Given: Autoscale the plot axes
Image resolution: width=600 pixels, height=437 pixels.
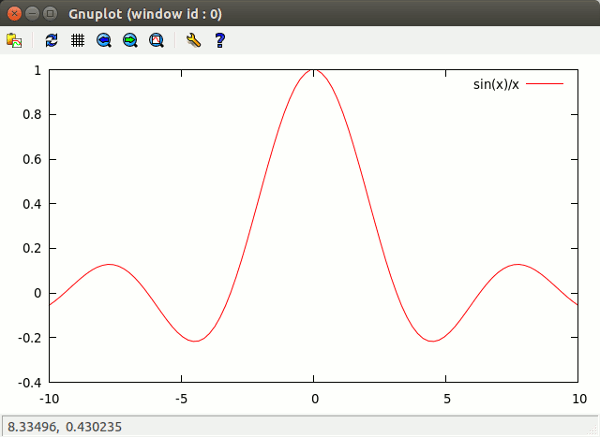Looking at the screenshot, I should click(x=156, y=40).
